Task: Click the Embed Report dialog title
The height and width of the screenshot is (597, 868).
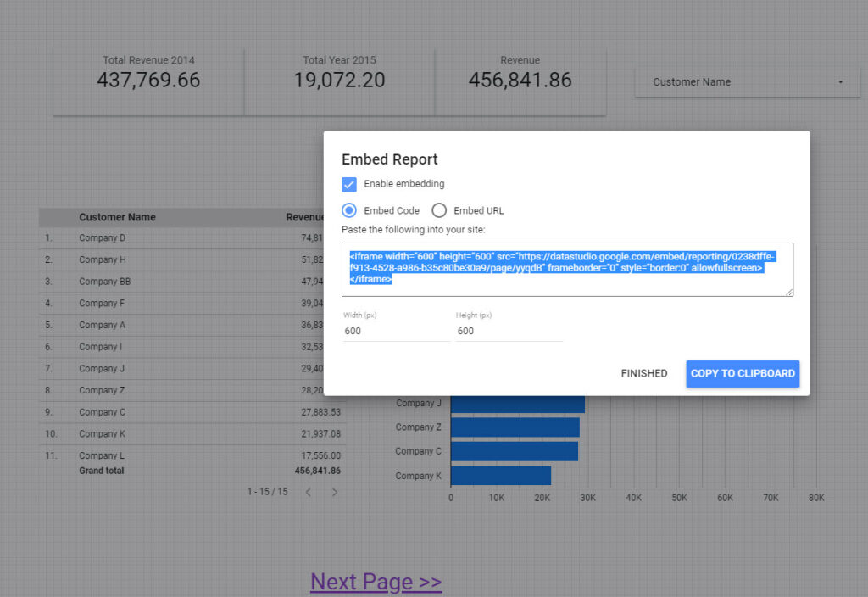Action: click(389, 159)
